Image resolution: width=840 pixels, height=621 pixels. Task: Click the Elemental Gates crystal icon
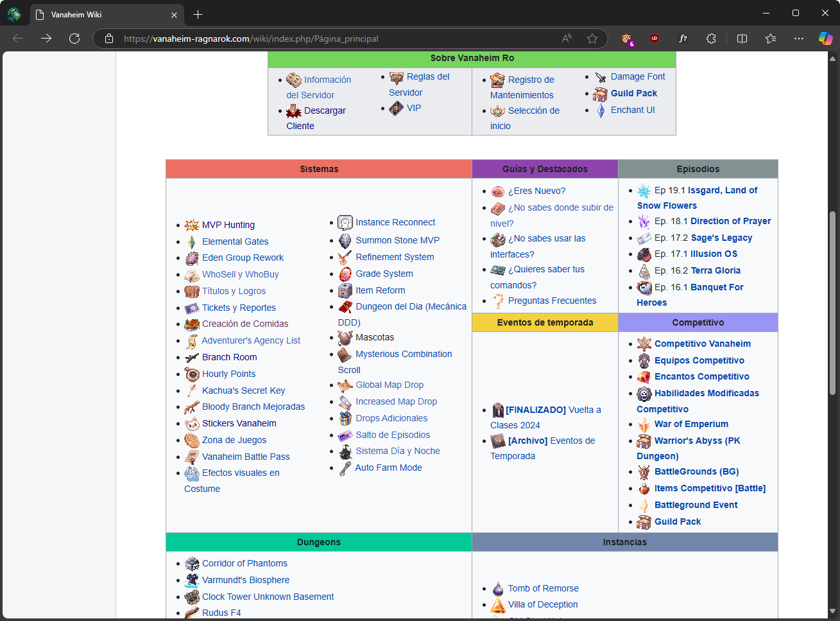[192, 241]
